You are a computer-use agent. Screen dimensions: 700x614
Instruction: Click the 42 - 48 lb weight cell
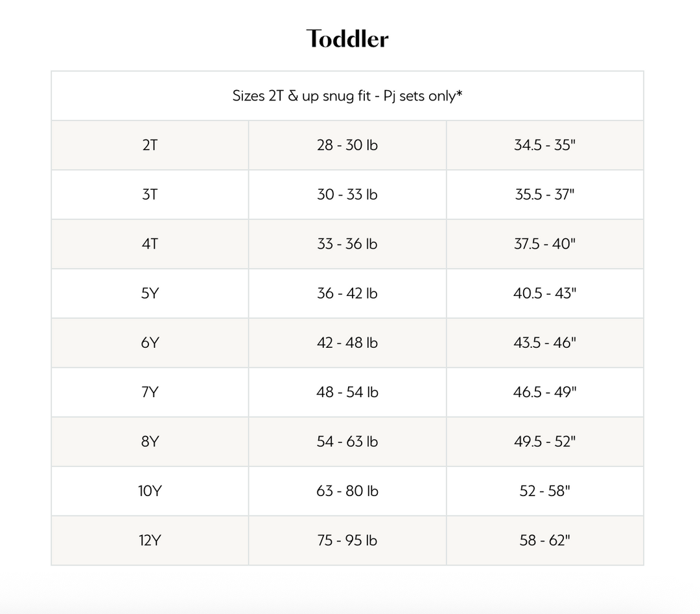click(347, 343)
